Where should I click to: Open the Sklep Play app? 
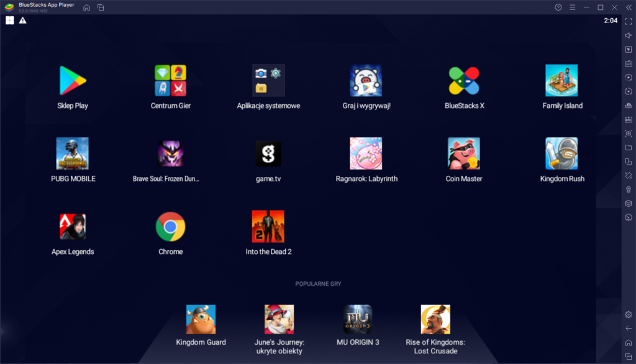(x=72, y=81)
